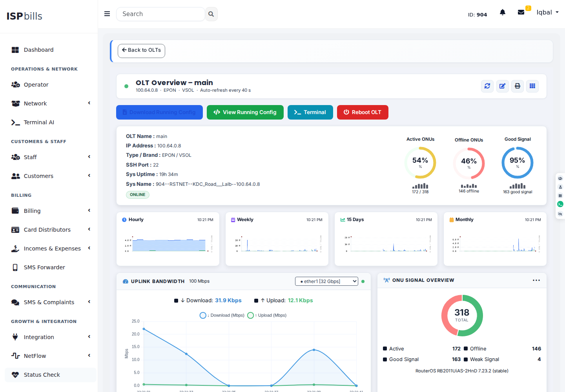Click the ISPbills logo
565x392 pixels.
[x=24, y=16]
